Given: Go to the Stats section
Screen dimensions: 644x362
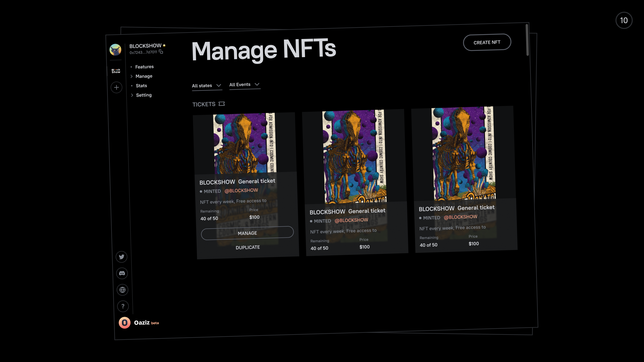Looking at the screenshot, I should click(141, 86).
